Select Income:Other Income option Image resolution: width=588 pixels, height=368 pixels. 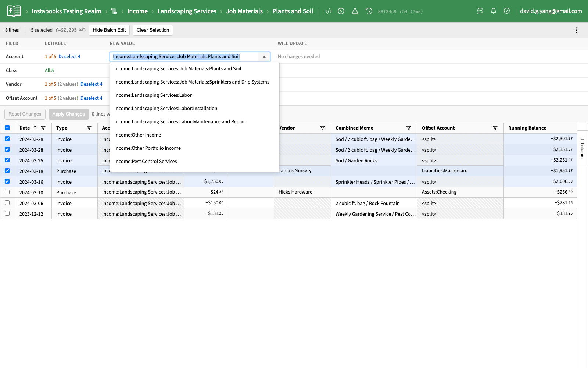point(194,135)
